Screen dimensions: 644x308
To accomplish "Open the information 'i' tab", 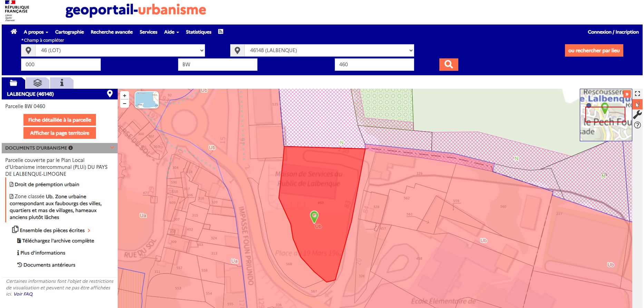I will click(62, 83).
